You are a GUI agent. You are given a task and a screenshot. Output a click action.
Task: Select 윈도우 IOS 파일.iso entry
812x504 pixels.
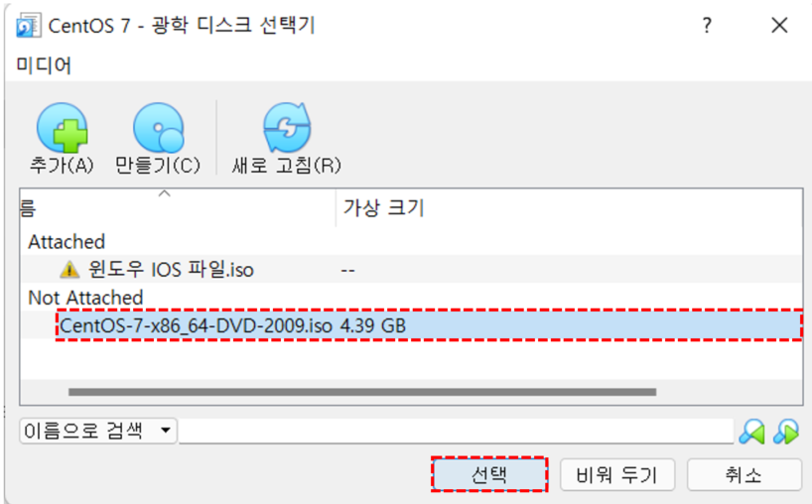pos(412,270)
